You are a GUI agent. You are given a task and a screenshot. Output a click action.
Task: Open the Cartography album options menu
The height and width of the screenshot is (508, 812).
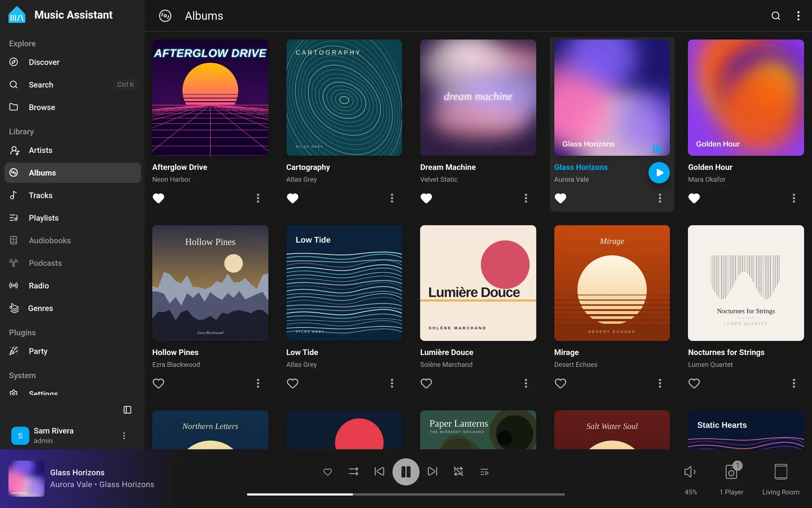(x=392, y=198)
